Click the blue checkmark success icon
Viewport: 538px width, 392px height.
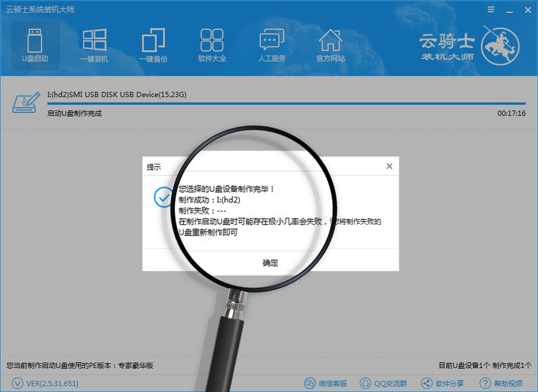coord(164,197)
